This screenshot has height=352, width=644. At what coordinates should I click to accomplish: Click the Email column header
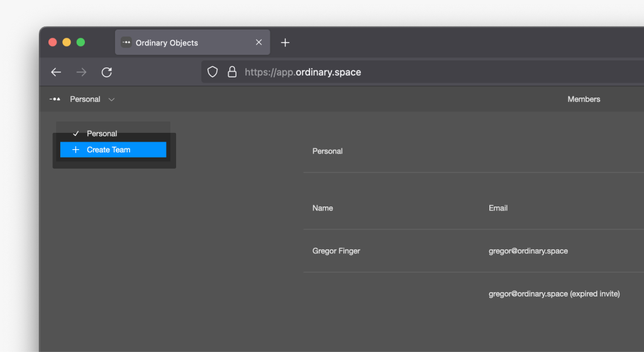(x=498, y=208)
